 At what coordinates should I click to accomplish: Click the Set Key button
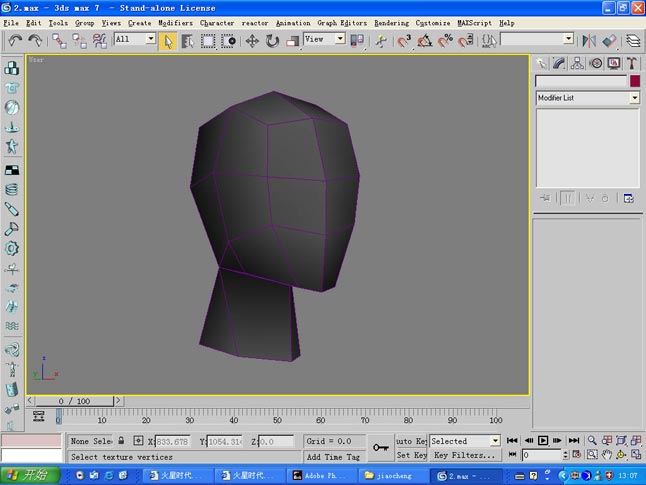point(411,455)
